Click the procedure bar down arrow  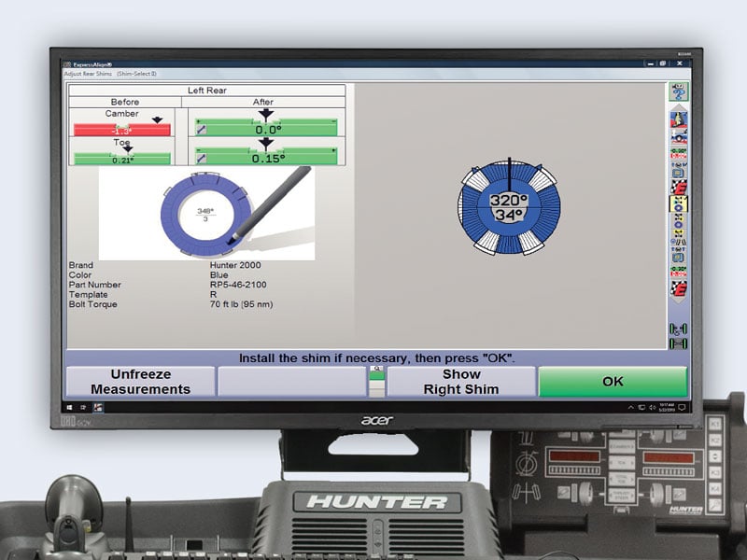[x=679, y=301]
